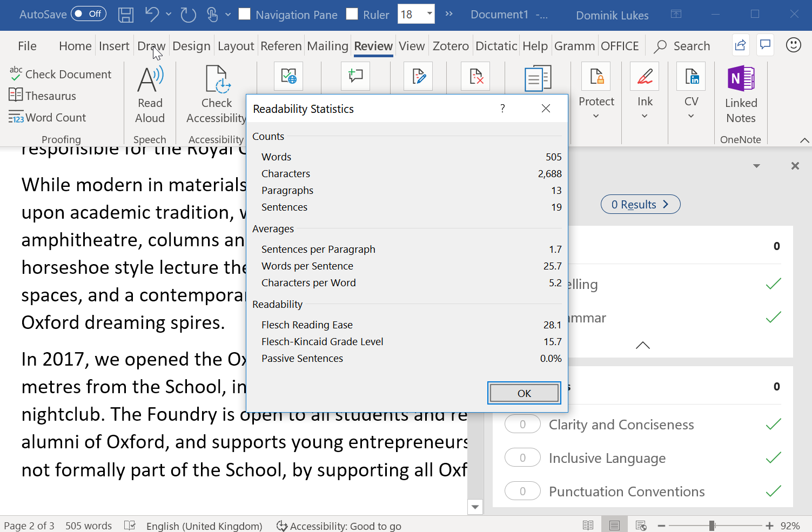Expand the Protect dropdown

tap(596, 116)
